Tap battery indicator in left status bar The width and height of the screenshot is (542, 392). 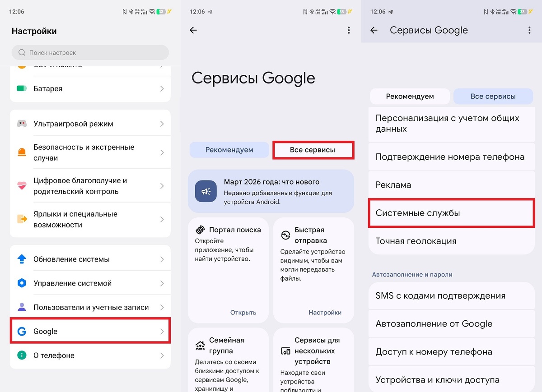point(161,12)
